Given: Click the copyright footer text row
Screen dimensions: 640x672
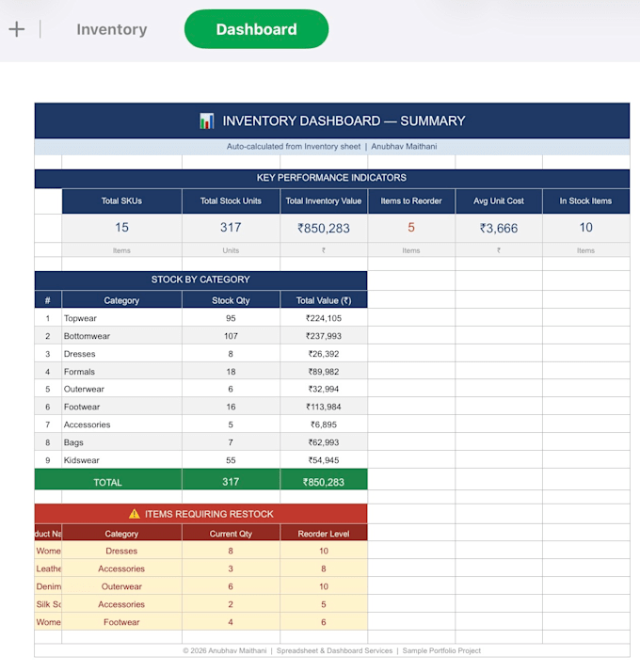Looking at the screenshot, I should click(x=332, y=650).
